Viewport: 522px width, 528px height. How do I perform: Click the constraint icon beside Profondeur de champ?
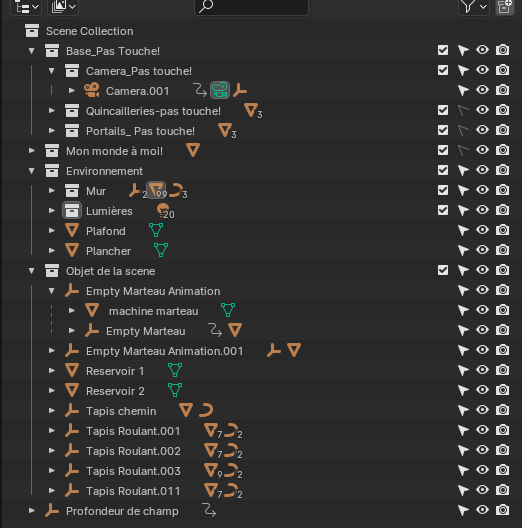click(209, 510)
